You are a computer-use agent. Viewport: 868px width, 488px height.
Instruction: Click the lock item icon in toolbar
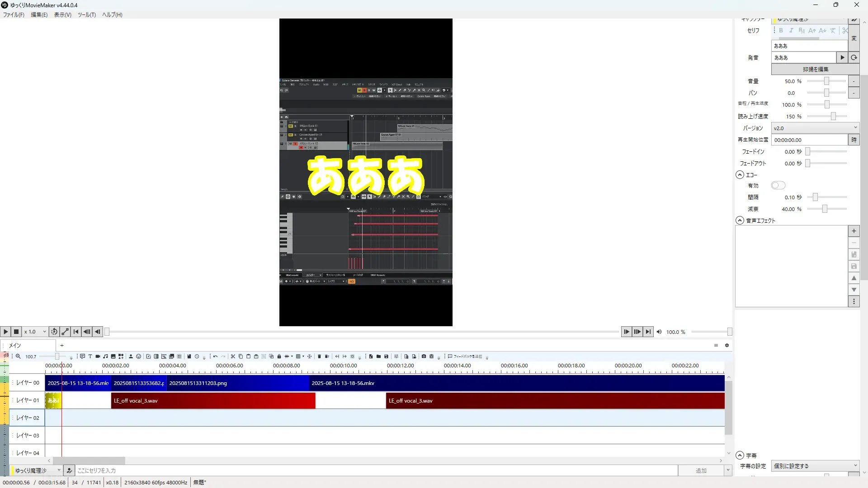tap(279, 357)
